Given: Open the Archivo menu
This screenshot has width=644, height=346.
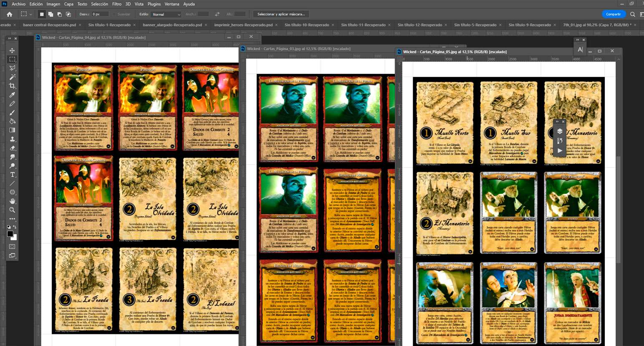Looking at the screenshot, I should pos(19,4).
